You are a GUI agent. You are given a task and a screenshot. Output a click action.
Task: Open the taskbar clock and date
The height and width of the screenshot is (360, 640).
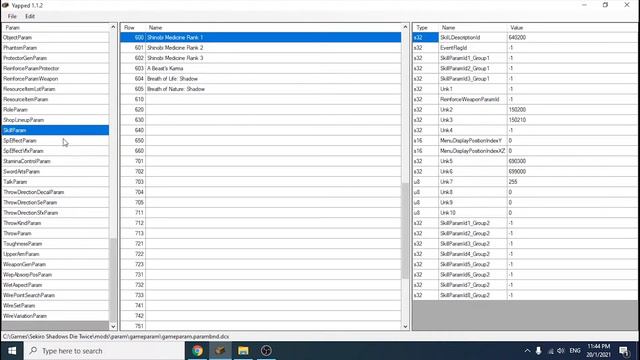point(598,351)
